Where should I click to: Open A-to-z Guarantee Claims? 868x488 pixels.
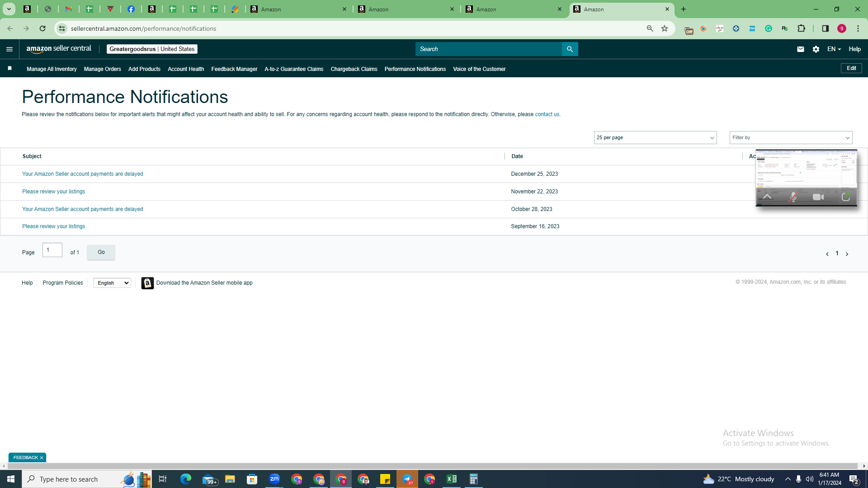click(x=294, y=69)
